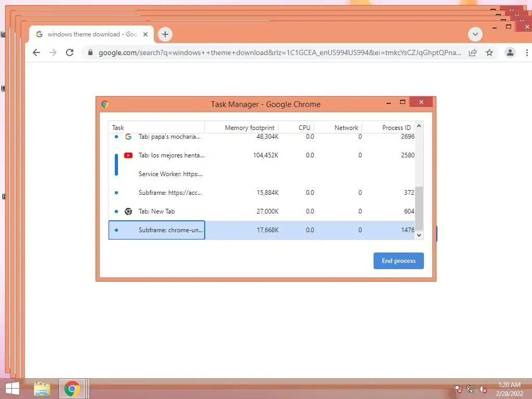The width and height of the screenshot is (532, 399).
Task: Click the task list scrollbar thumb
Action: click(x=419, y=208)
